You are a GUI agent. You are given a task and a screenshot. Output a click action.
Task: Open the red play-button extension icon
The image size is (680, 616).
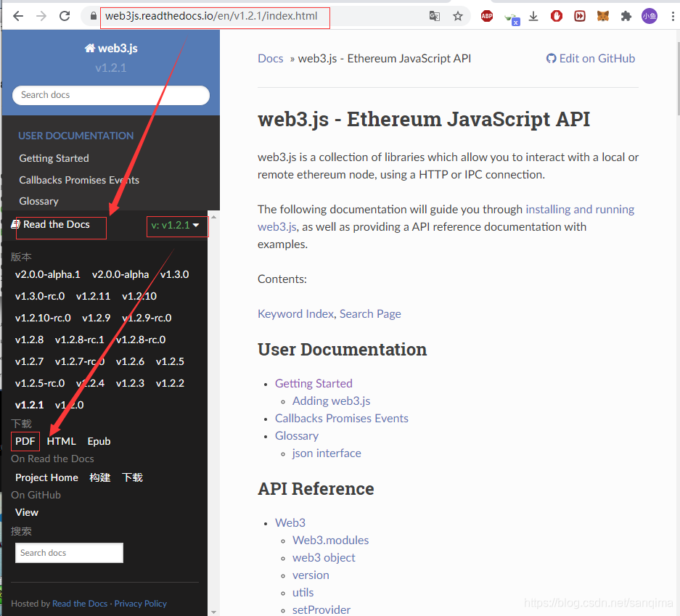580,17
